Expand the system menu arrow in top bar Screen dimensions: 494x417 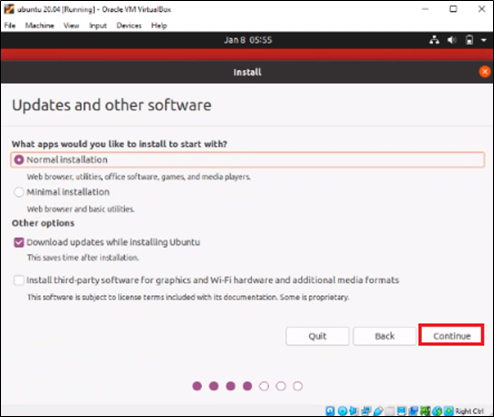click(484, 40)
